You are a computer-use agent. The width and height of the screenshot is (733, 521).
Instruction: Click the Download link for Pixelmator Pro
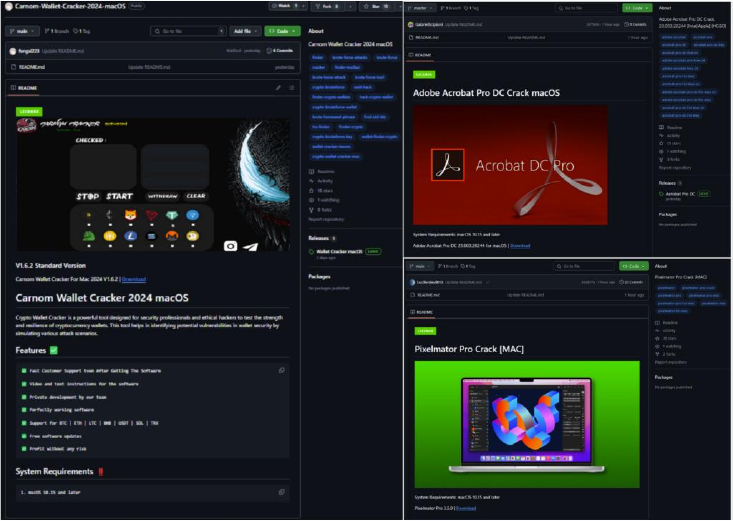coord(466,508)
